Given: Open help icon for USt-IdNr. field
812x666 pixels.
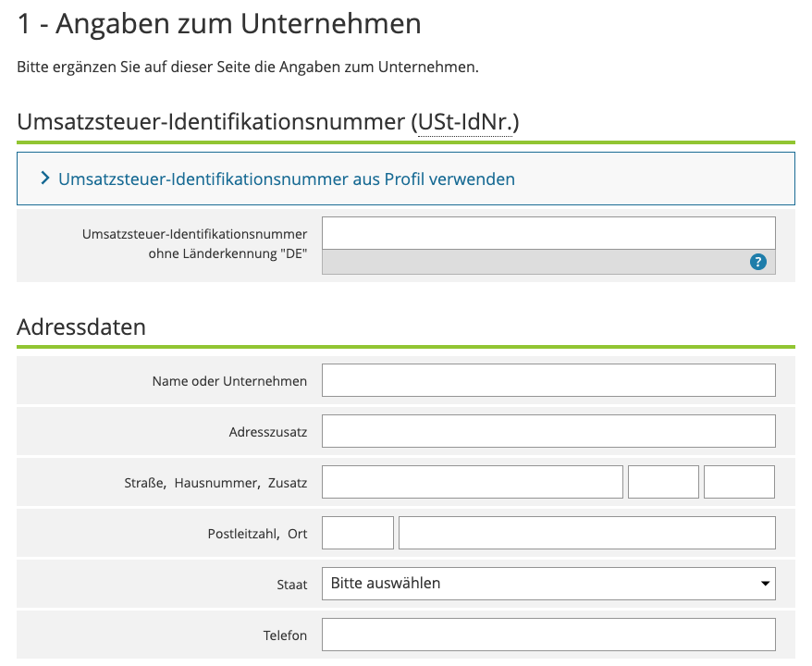Looking at the screenshot, I should click(758, 262).
